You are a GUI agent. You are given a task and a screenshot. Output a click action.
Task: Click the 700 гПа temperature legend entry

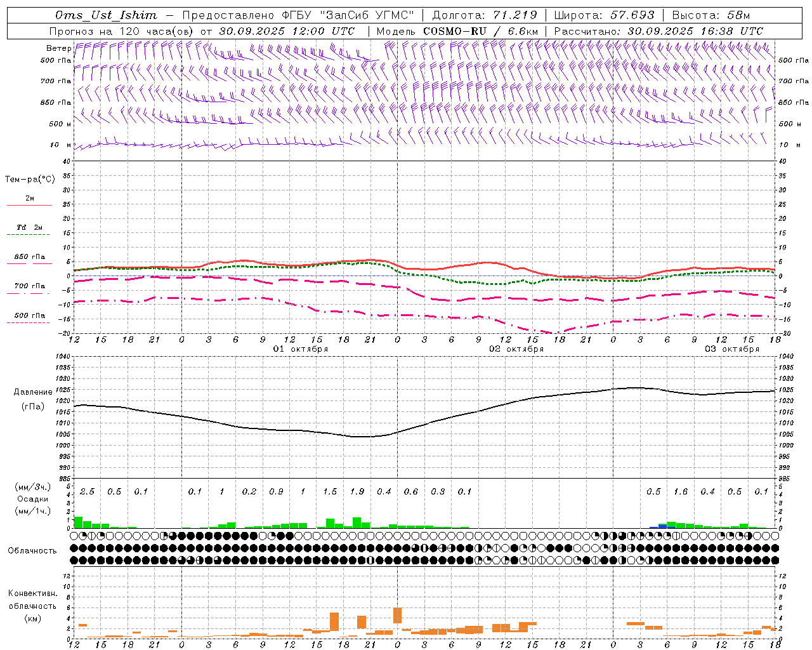[29, 286]
